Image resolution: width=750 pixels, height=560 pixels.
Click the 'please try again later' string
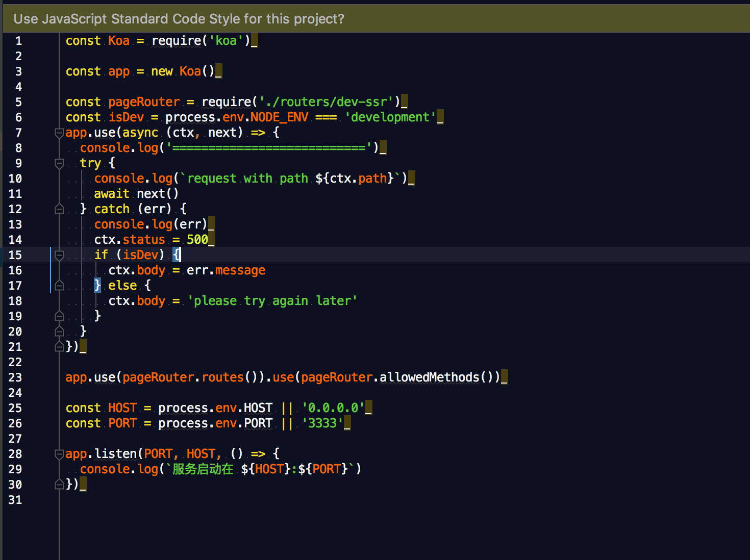[272, 301]
